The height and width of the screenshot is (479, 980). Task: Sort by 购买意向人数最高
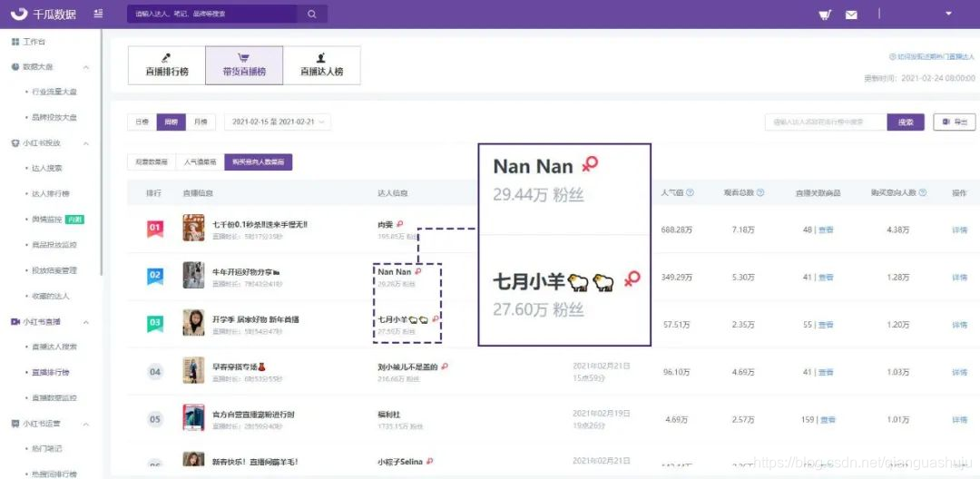pyautogui.click(x=258, y=161)
